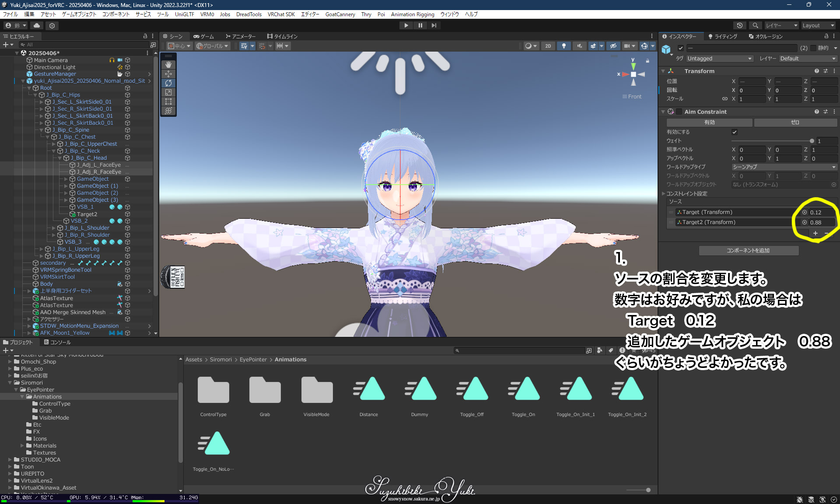840x504 pixels.
Task: Open the UniGLTF menu
Action: (x=184, y=14)
